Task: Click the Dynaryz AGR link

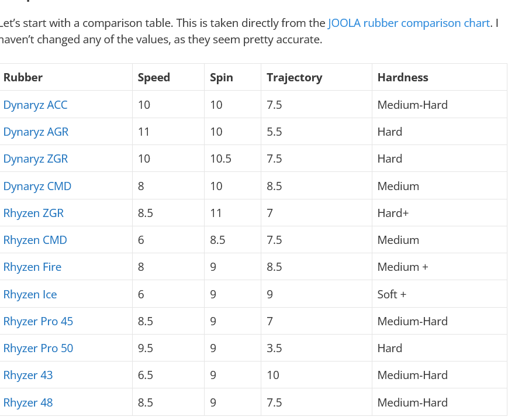Action: (36, 132)
